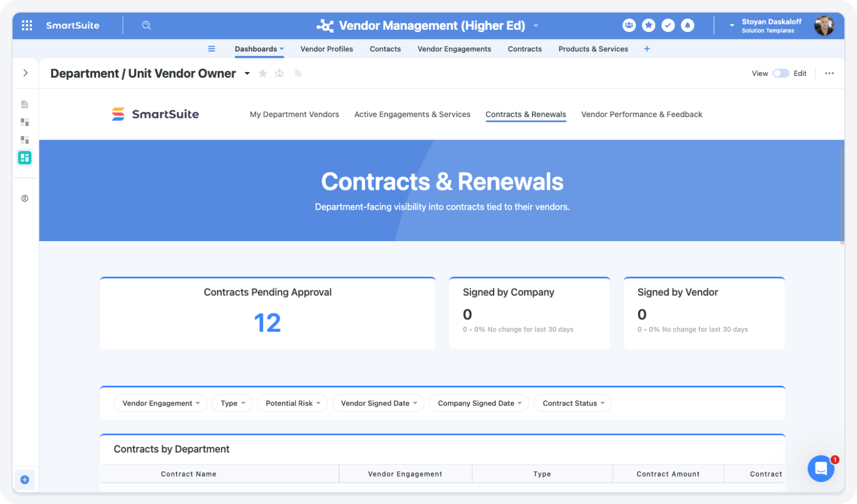Switch to the Products & Services tab
Screen dimensions: 857x504
click(593, 49)
